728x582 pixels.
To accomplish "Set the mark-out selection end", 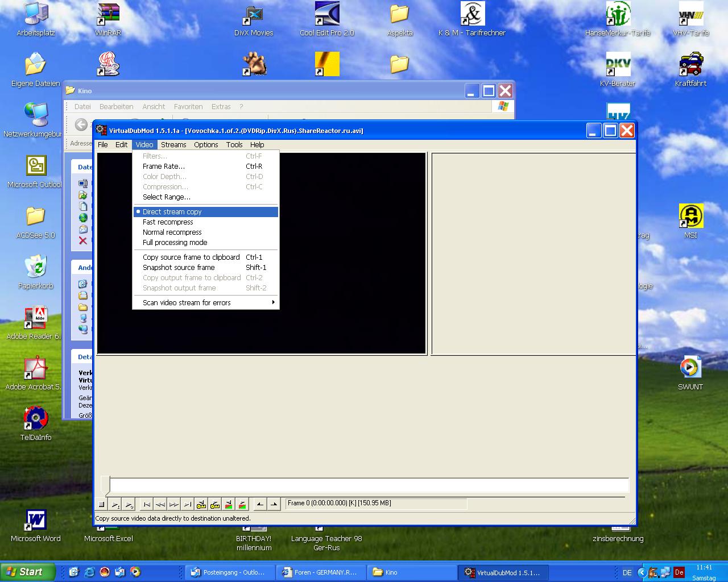I will [274, 504].
